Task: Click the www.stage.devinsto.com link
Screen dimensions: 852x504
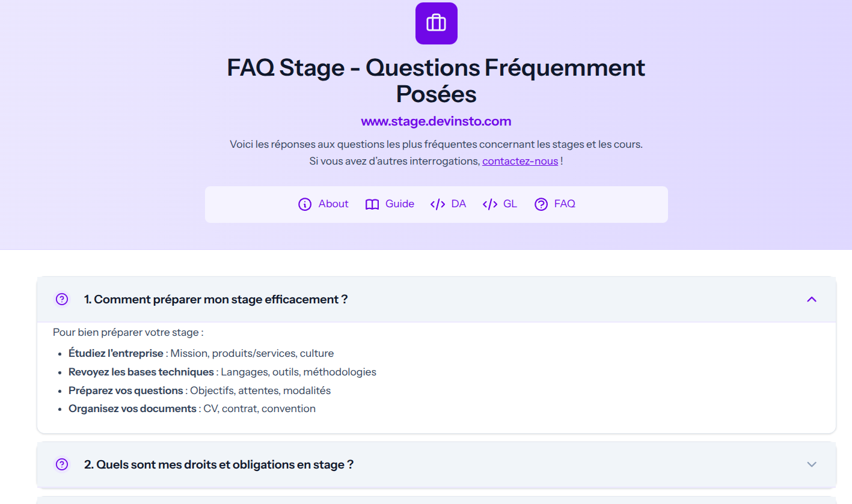Action: [x=436, y=121]
